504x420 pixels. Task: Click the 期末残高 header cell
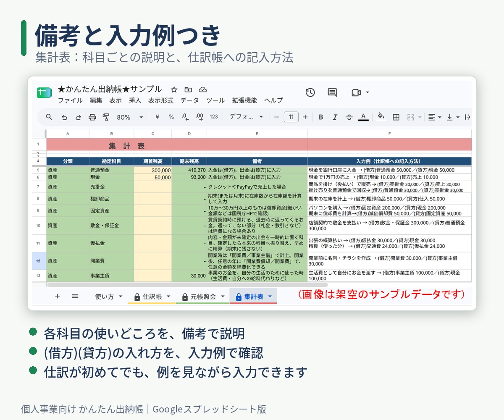pyautogui.click(x=189, y=161)
